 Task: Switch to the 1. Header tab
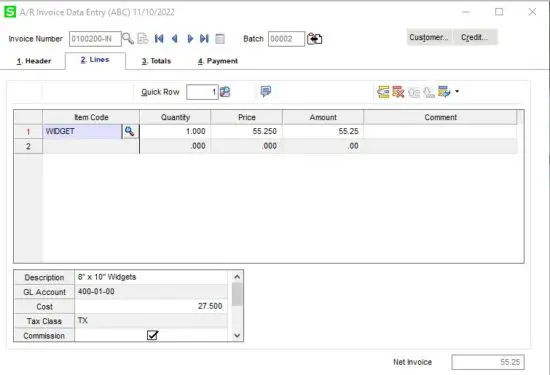(x=34, y=61)
